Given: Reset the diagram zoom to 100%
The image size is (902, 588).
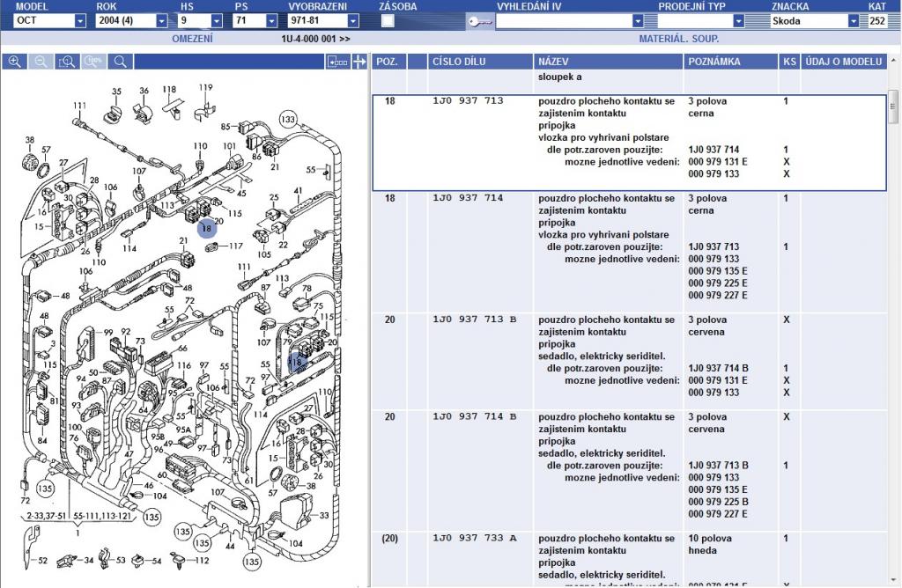Looking at the screenshot, I should pyautogui.click(x=93, y=62).
